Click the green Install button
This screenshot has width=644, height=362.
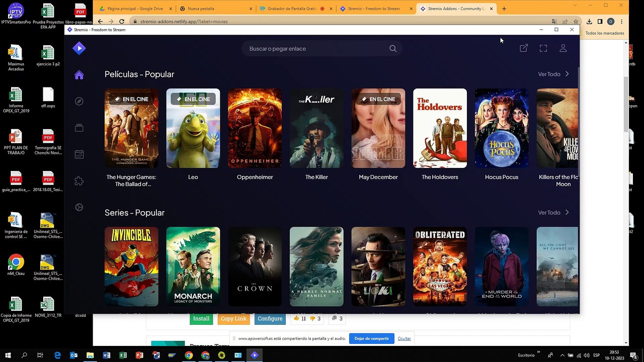[x=201, y=319]
